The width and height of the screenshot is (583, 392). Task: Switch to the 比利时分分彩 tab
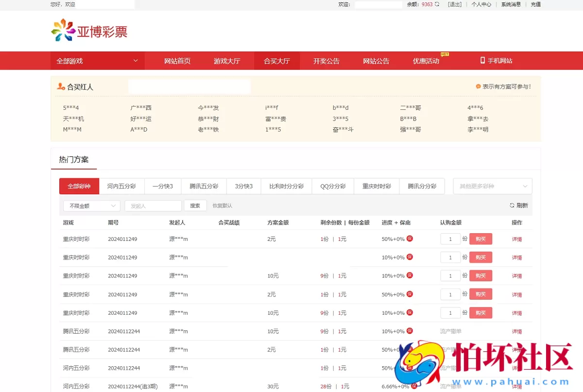click(286, 186)
